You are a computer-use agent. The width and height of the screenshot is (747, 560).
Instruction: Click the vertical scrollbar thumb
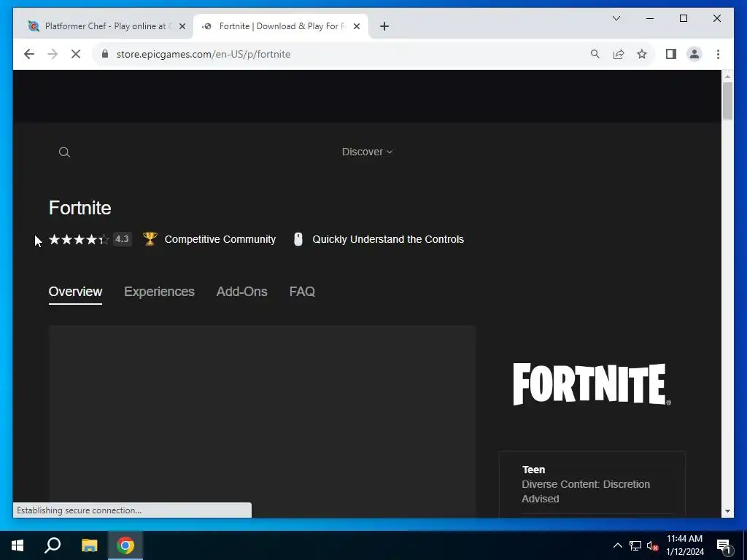coord(727,101)
